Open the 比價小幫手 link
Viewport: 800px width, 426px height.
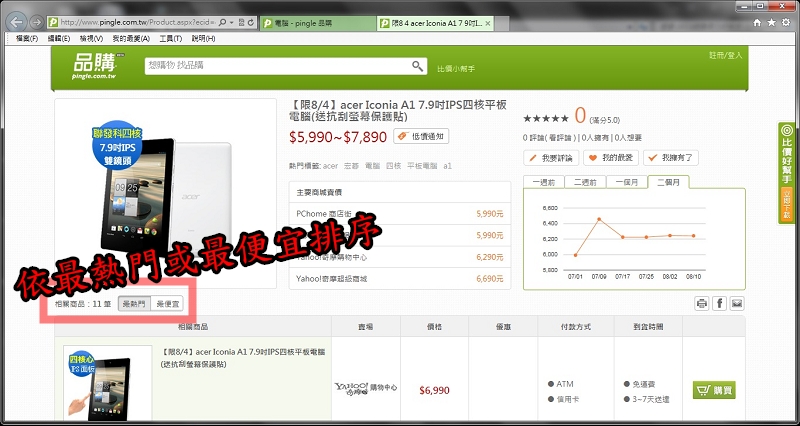456,68
